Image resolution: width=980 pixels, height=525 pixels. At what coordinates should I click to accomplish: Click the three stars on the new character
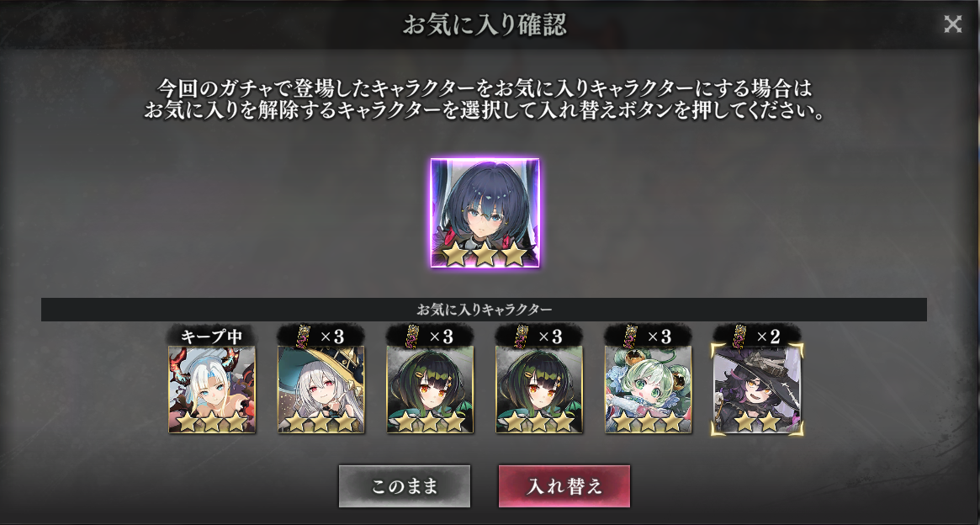pyautogui.click(x=485, y=254)
